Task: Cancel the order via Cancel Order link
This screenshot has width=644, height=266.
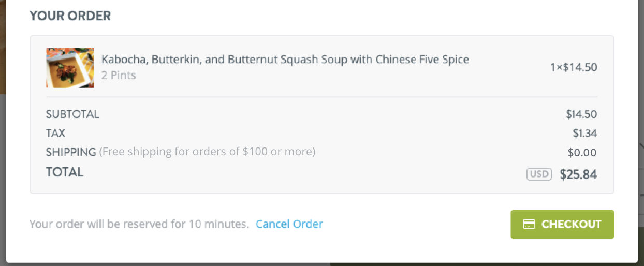Action: pyautogui.click(x=289, y=224)
